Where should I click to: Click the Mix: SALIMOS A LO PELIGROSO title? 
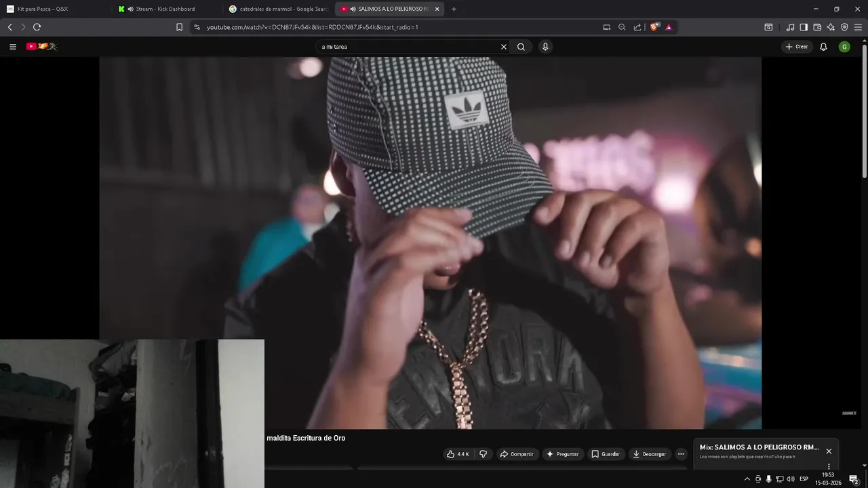[759, 447]
